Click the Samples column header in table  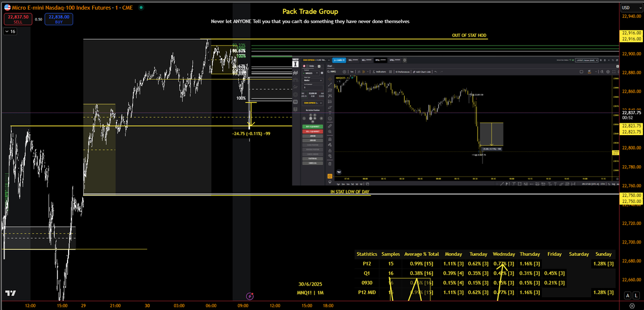391,254
